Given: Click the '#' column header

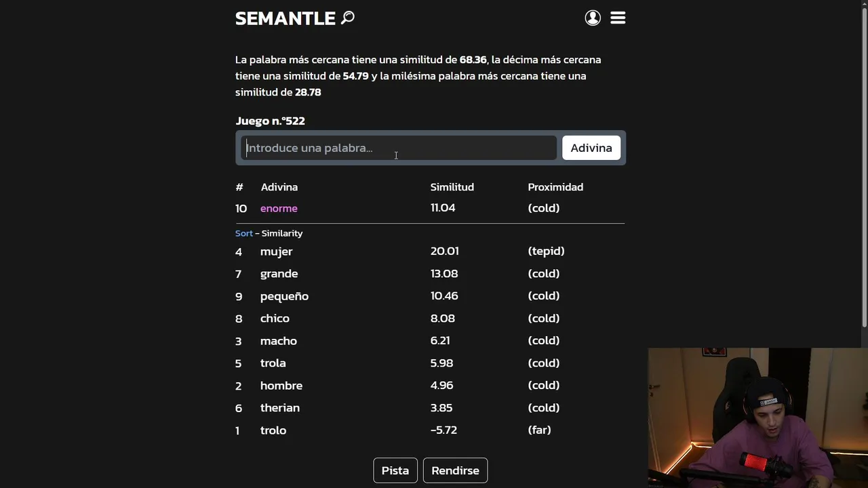Looking at the screenshot, I should click(239, 187).
